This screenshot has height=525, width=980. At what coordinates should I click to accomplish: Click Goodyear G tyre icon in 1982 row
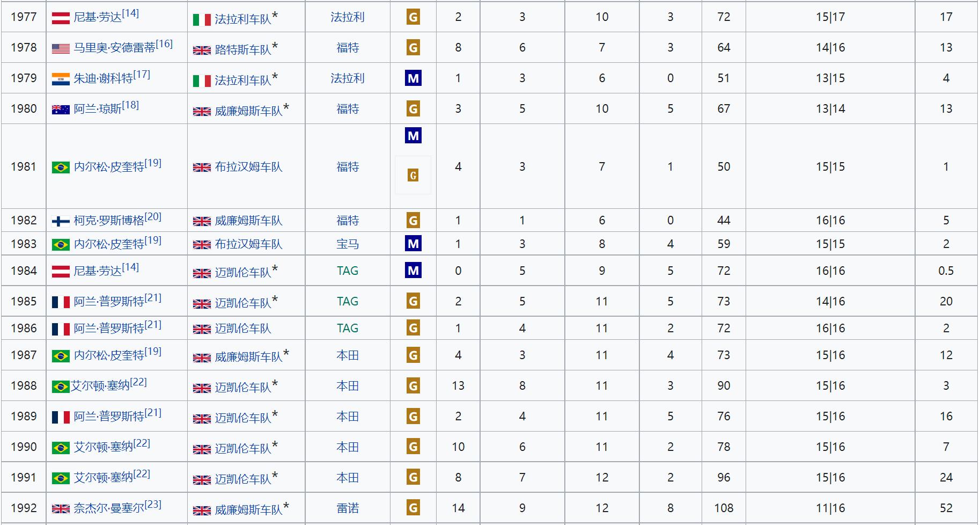point(413,220)
